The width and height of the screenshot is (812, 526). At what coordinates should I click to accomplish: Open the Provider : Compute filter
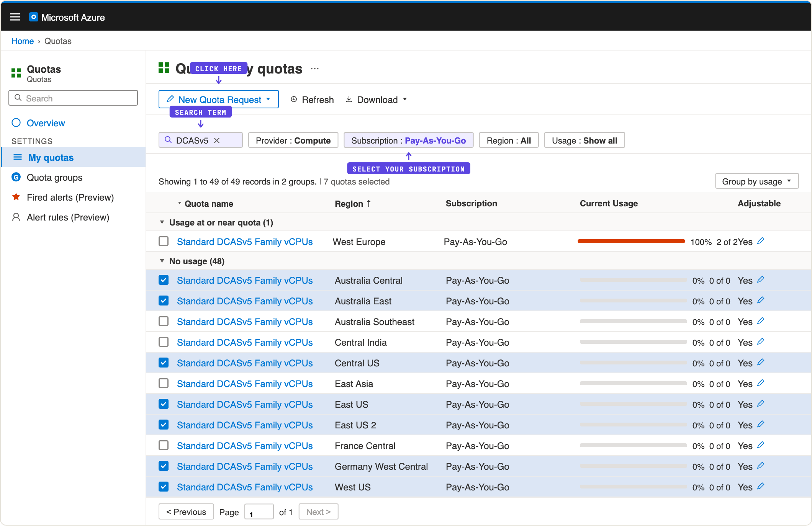pos(293,140)
